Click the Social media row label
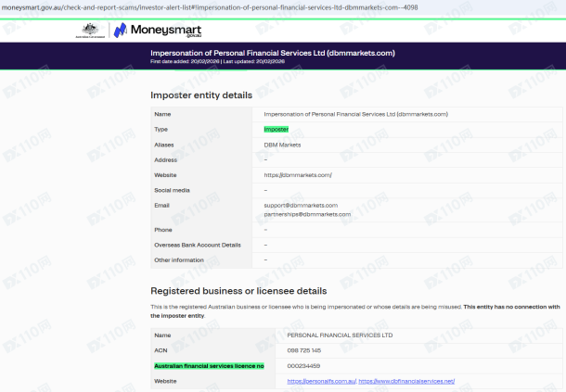Viewport: 566px width, 392px height. 172,190
